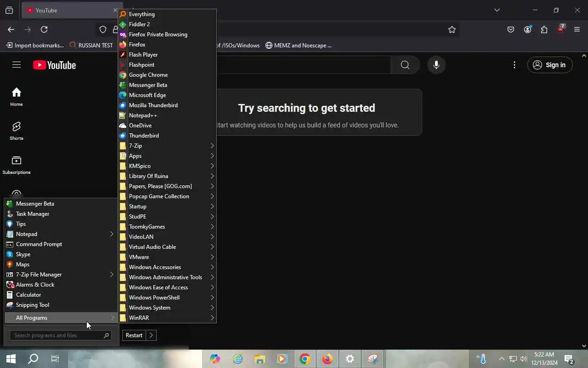Open Alarms & Clock from start menu
Screen dimensions: 588x368
(x=61, y=285)
